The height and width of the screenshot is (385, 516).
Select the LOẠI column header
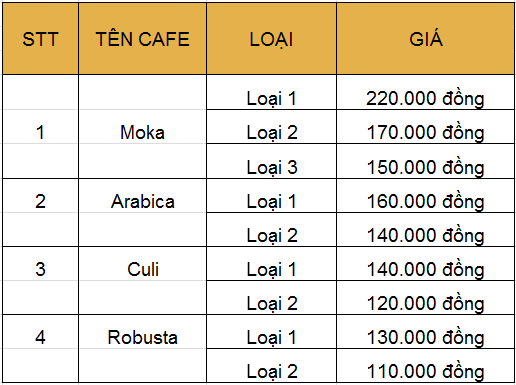[271, 39]
